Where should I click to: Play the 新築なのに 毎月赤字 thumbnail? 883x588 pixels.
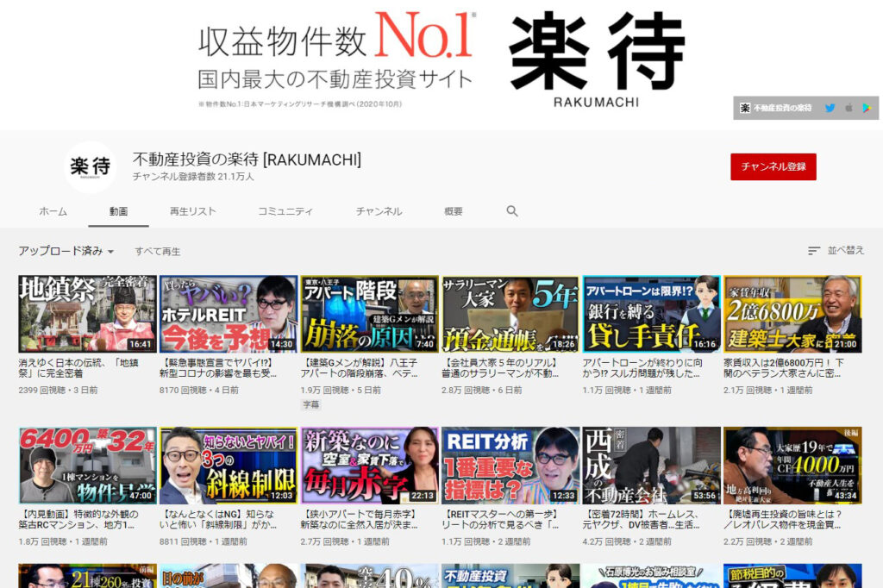(x=369, y=466)
